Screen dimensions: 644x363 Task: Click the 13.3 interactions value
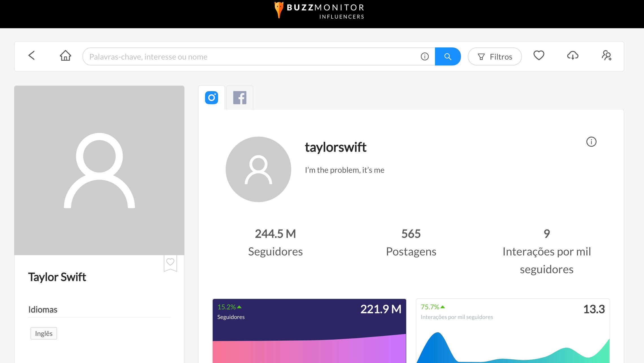point(594,309)
